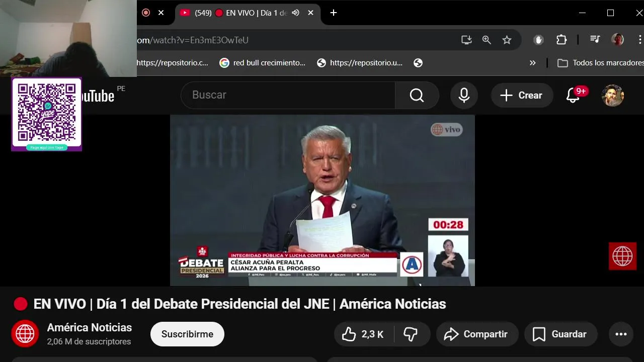Start voice search with microphone icon
Image resolution: width=644 pixels, height=362 pixels.
(464, 95)
